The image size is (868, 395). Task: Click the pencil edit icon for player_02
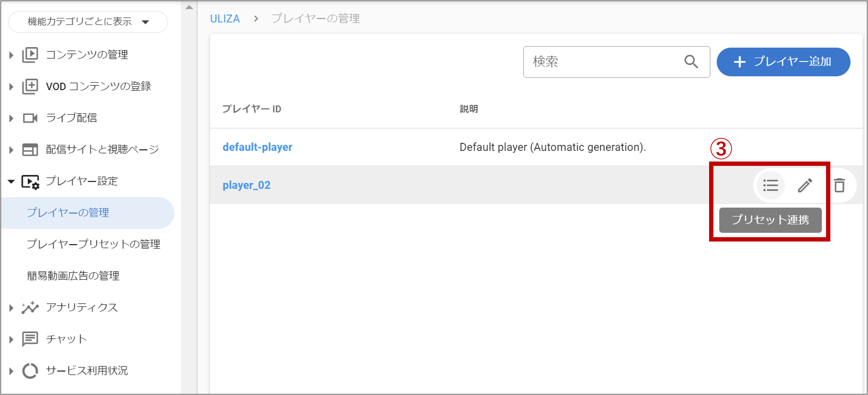coord(805,185)
